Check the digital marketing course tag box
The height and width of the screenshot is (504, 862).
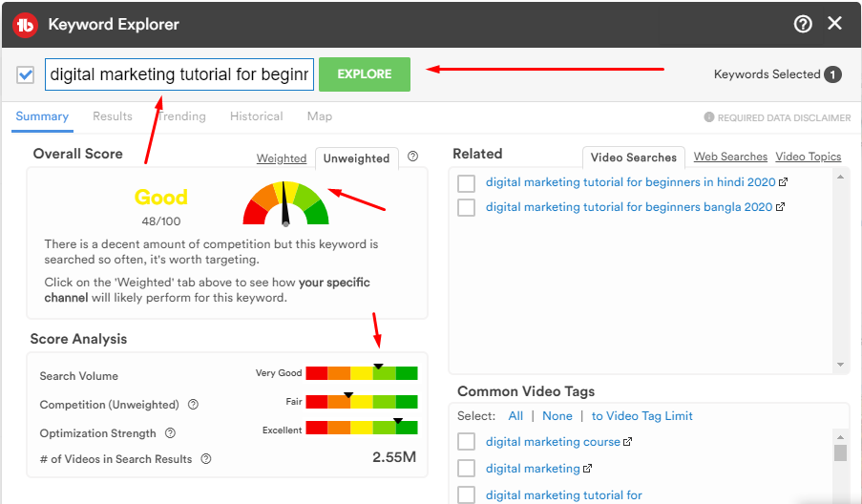tap(466, 441)
